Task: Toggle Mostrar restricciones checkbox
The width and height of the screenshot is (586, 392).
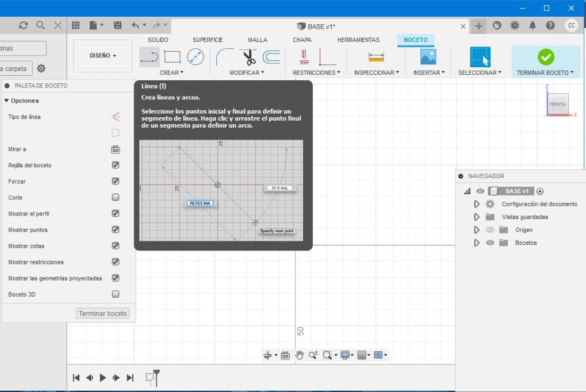Action: coord(116,262)
